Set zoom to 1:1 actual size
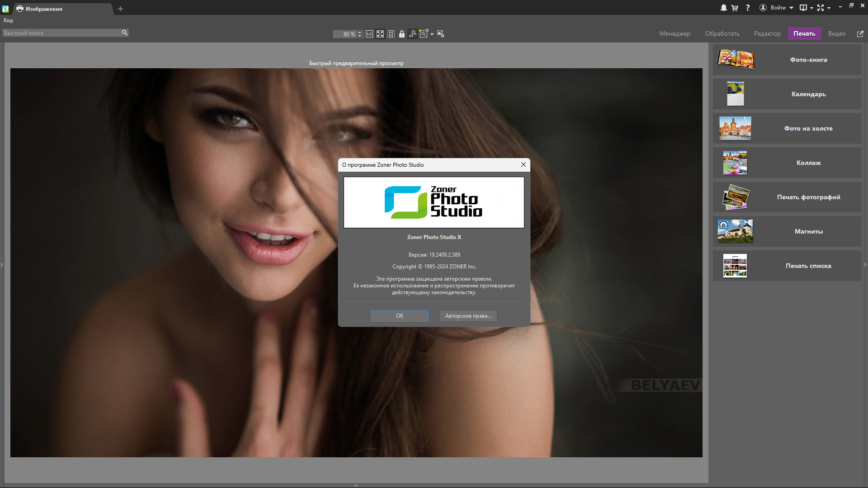The image size is (868, 488). coord(369,34)
